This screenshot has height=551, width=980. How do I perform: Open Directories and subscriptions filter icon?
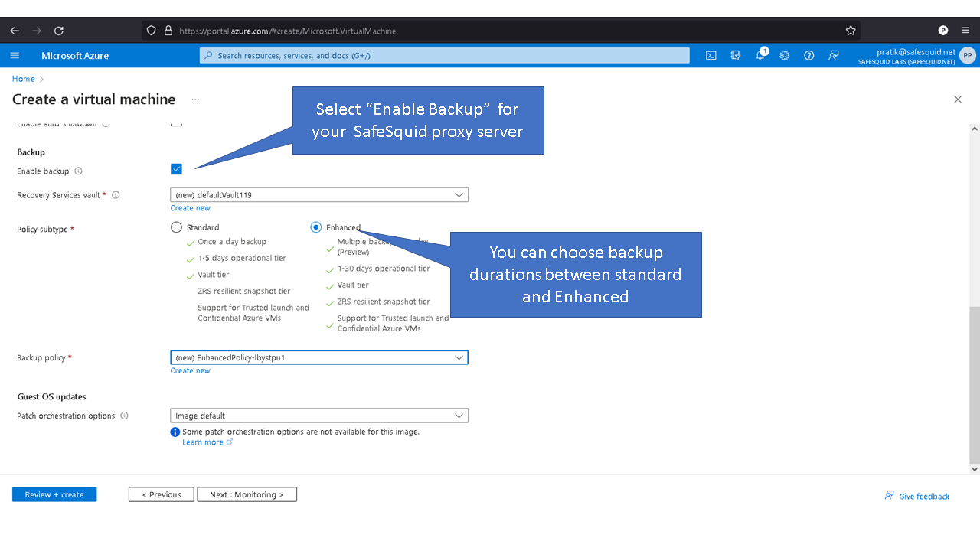(736, 56)
